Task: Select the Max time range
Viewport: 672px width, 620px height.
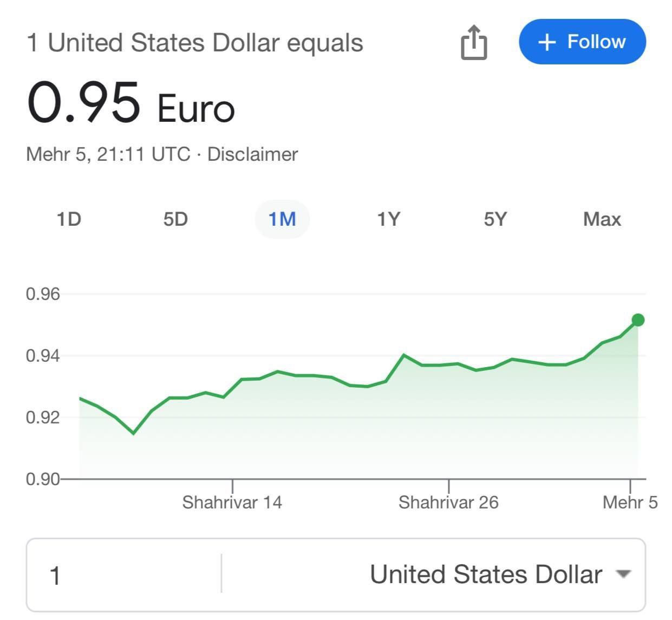Action: [602, 219]
